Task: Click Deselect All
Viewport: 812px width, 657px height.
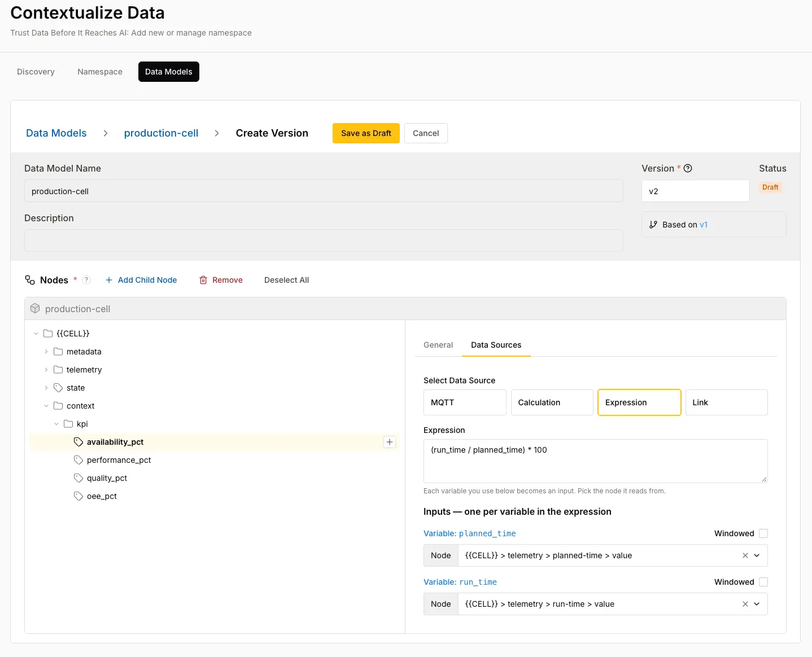Action: pos(286,280)
